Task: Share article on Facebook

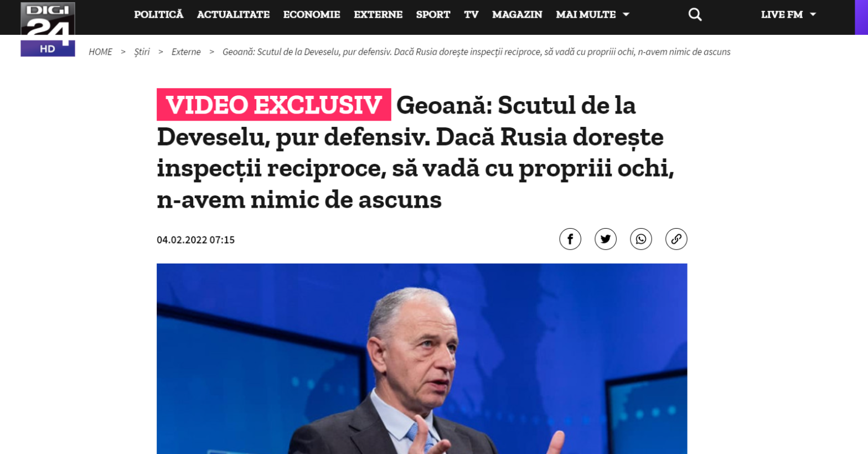Action: [570, 239]
